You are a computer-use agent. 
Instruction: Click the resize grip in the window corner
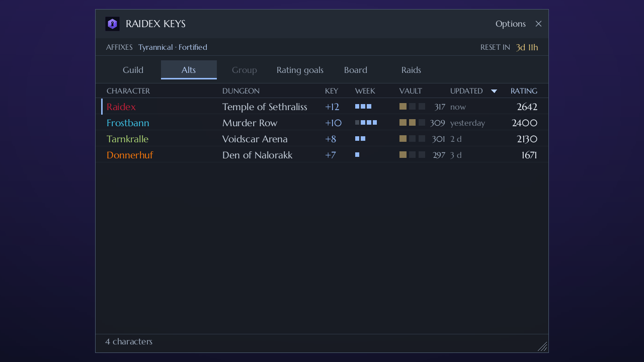(542, 346)
